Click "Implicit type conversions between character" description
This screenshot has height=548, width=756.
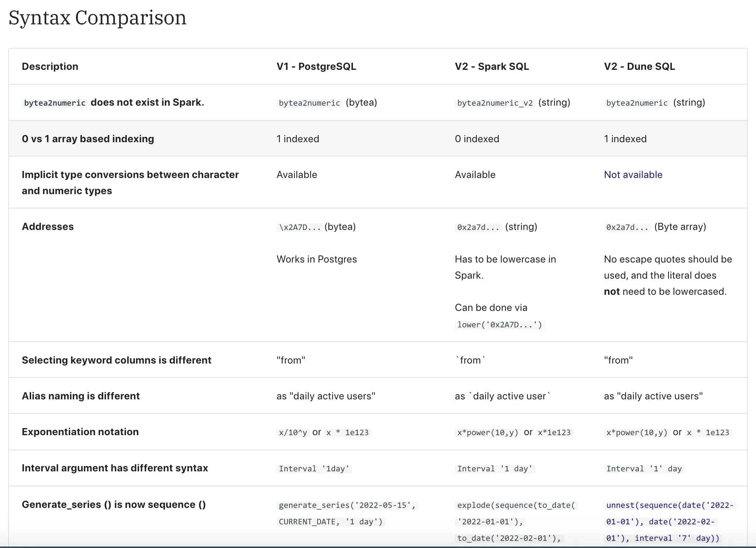pos(130,175)
